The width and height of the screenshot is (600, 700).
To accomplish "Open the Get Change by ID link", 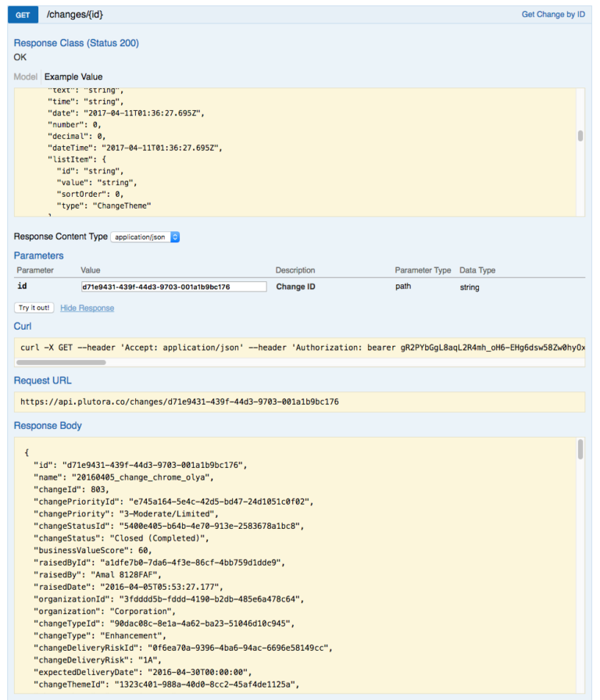I will coord(552,15).
